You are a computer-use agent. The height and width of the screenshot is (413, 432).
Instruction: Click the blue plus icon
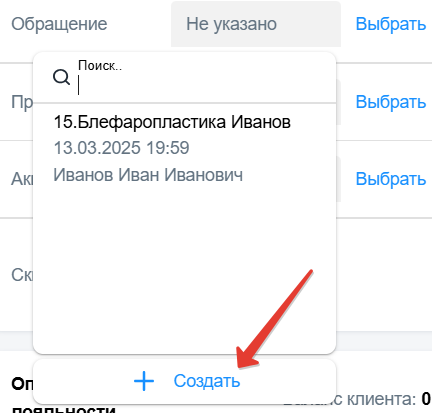coord(144,381)
